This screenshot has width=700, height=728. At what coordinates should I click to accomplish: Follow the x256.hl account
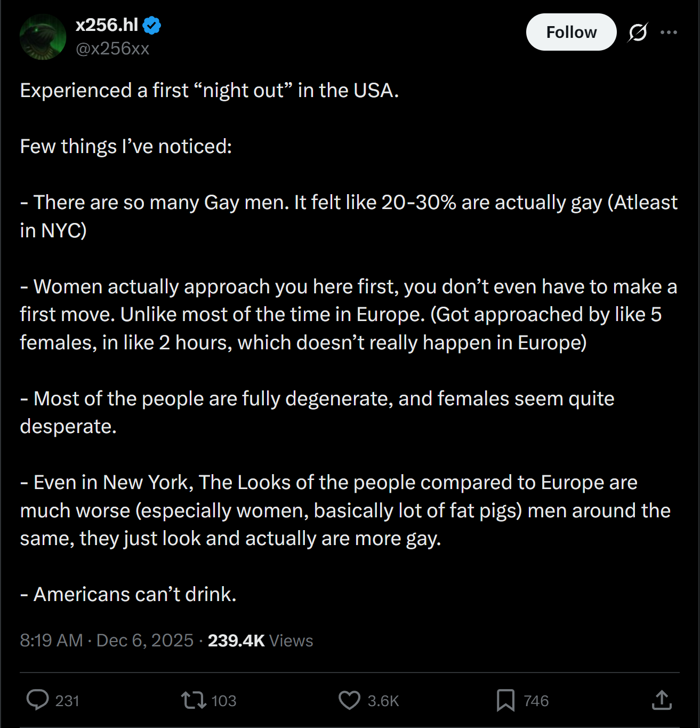571,32
